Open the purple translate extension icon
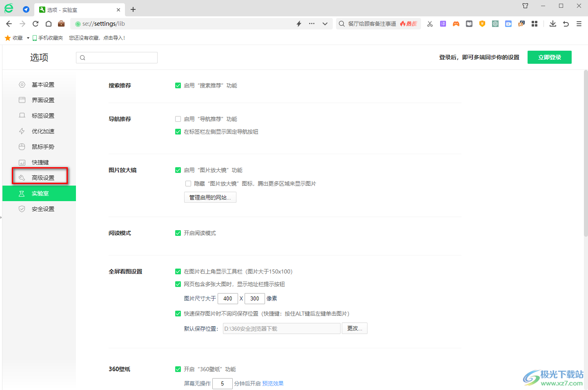The height and width of the screenshot is (390, 588). [x=443, y=24]
